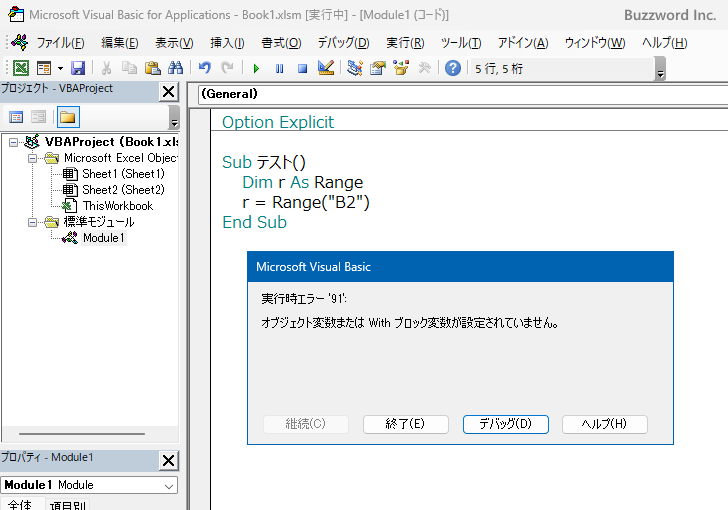Click the View Microsoft Excel icon
728x510 pixels.
tap(20, 68)
